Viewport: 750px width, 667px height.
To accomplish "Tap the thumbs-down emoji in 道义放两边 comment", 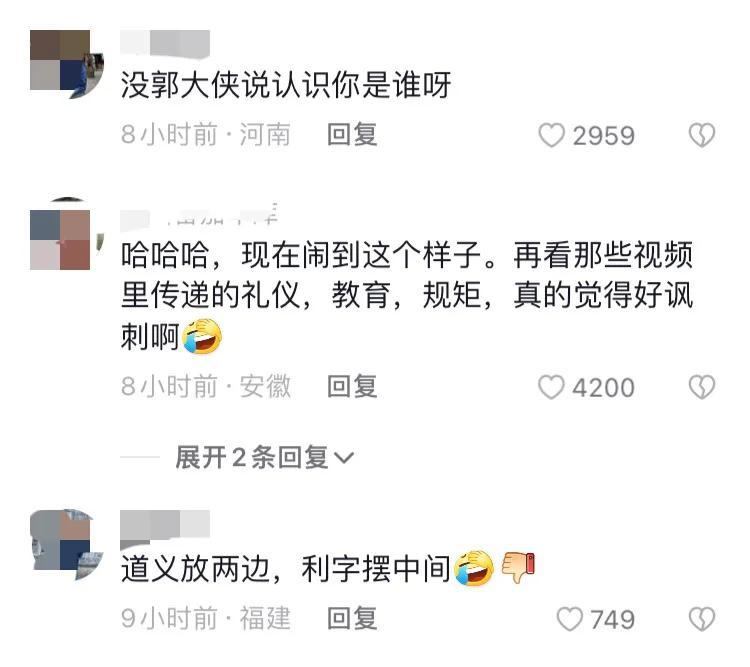I will click(518, 567).
